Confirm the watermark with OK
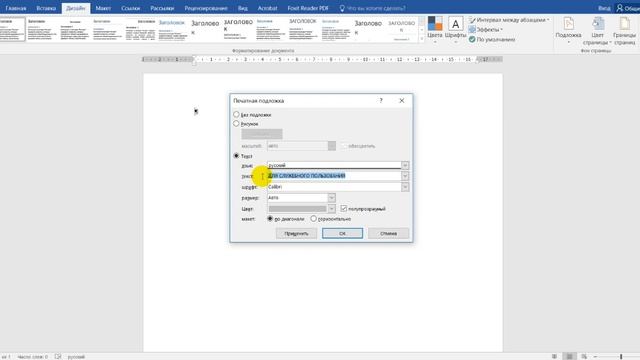 coord(342,233)
